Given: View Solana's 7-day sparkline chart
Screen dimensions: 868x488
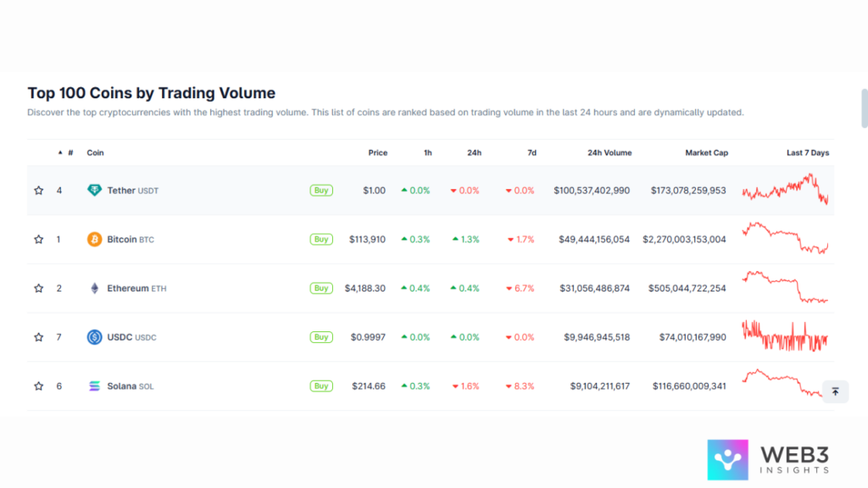Looking at the screenshot, I should [782, 384].
